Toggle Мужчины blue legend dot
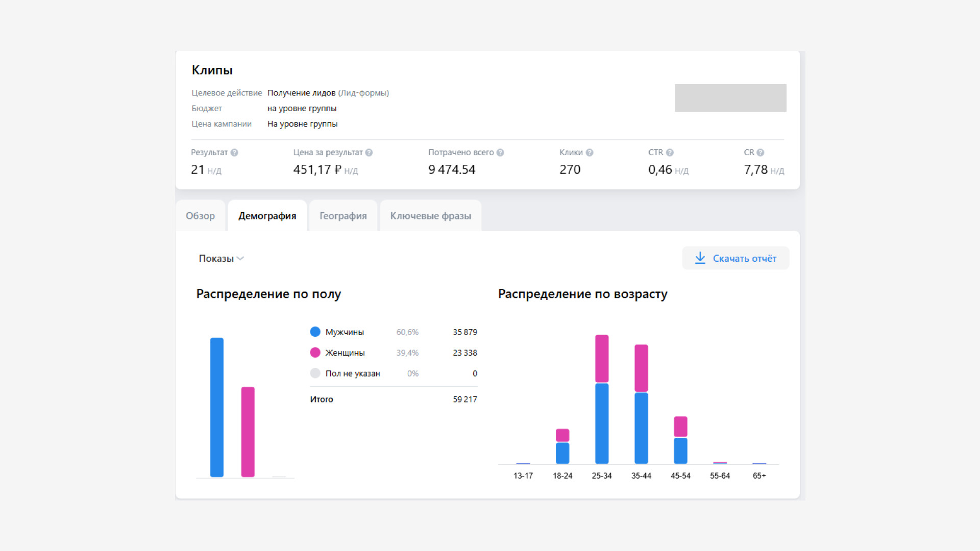The width and height of the screenshot is (980, 551). 315,332
